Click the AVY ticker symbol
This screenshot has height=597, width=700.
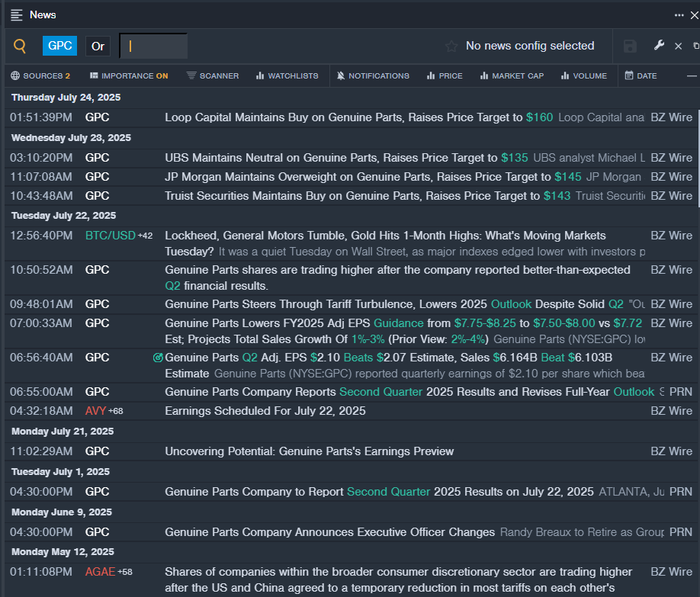(95, 411)
